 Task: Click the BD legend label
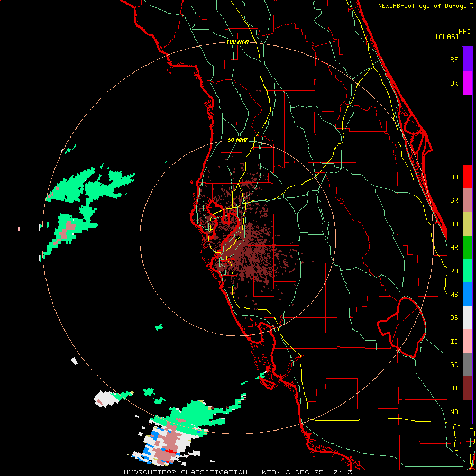(x=454, y=224)
